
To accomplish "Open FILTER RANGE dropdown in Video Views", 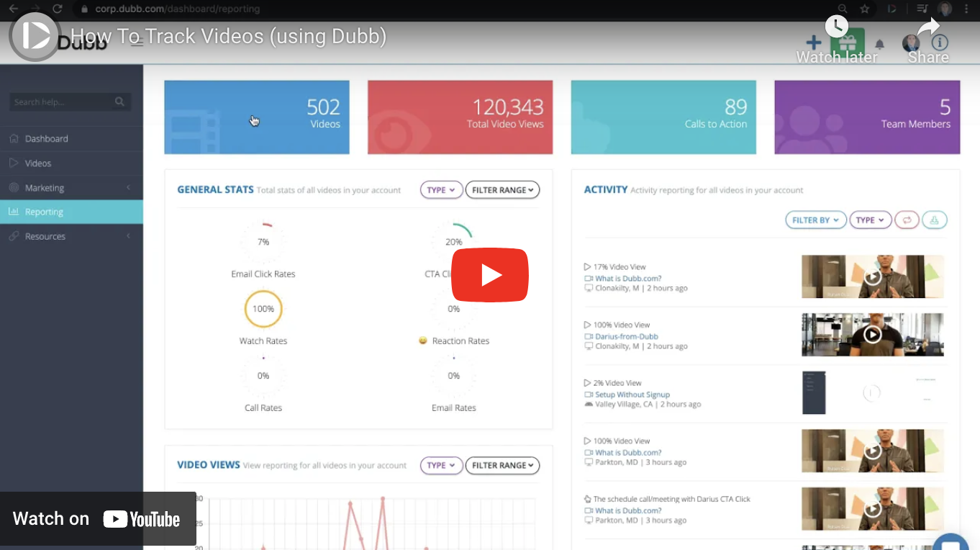I will [x=502, y=465].
